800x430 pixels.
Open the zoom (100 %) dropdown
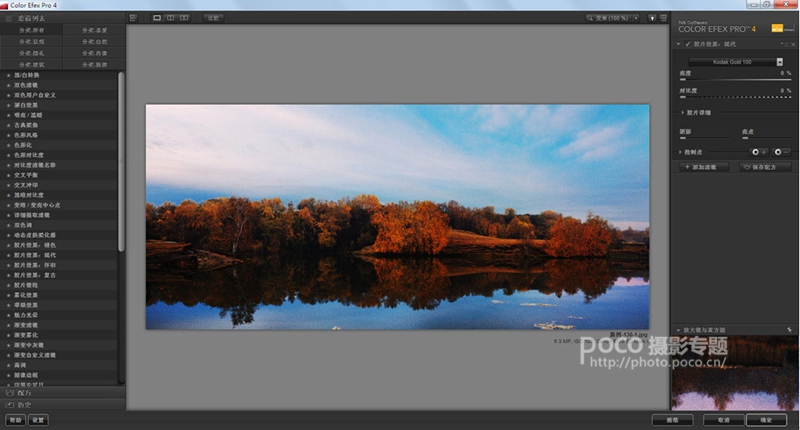[x=612, y=18]
